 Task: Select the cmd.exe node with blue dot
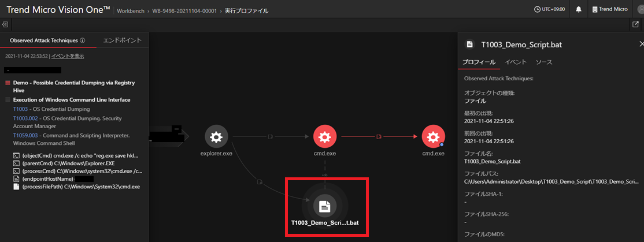click(x=434, y=136)
